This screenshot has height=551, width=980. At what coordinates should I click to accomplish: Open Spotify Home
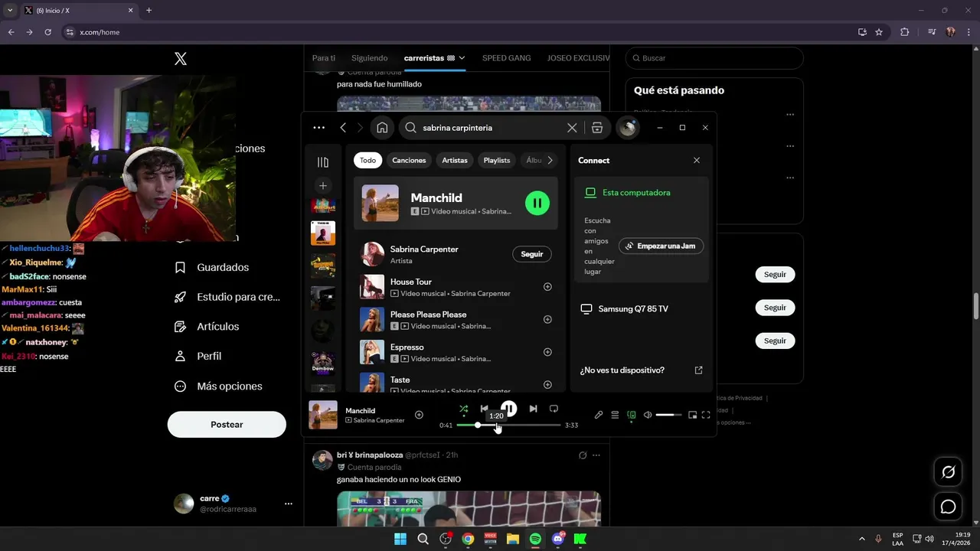point(382,128)
